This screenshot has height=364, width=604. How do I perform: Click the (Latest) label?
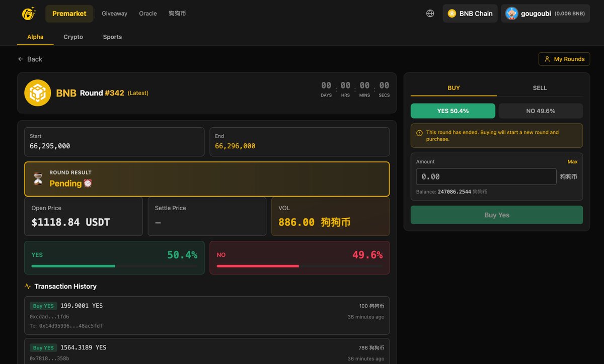pos(138,93)
